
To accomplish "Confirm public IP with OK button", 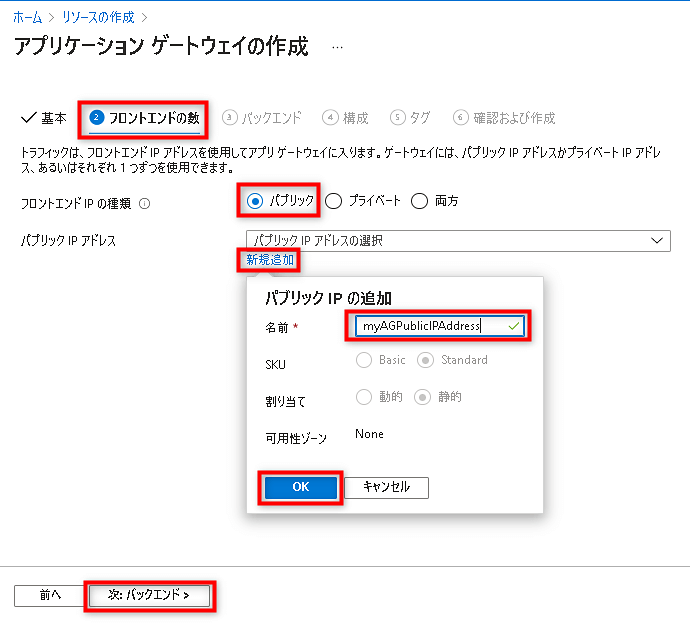I will [x=301, y=487].
